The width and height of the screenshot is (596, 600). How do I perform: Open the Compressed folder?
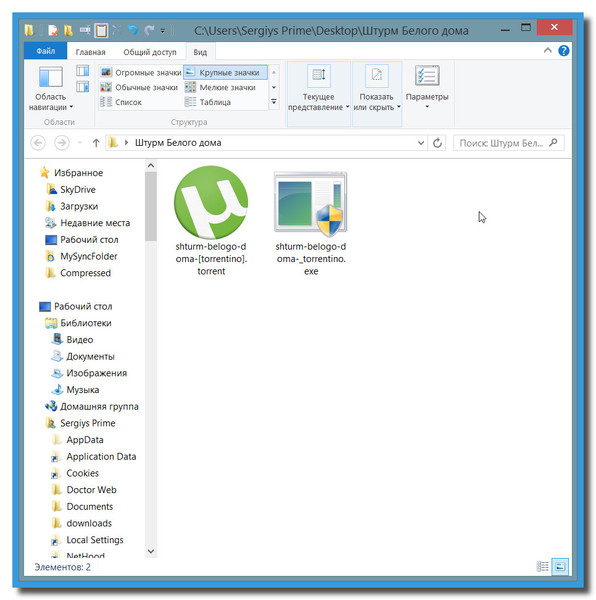[x=78, y=273]
